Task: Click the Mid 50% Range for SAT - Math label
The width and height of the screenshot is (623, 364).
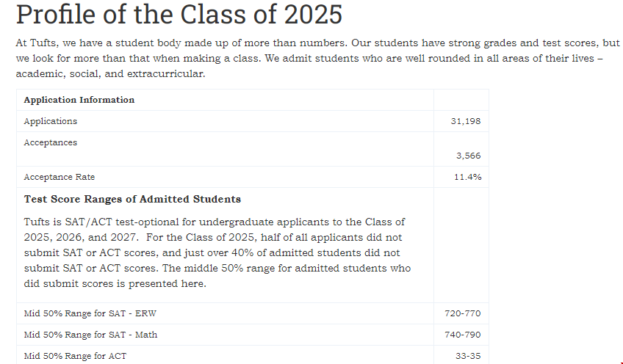Action: pyautogui.click(x=90, y=335)
